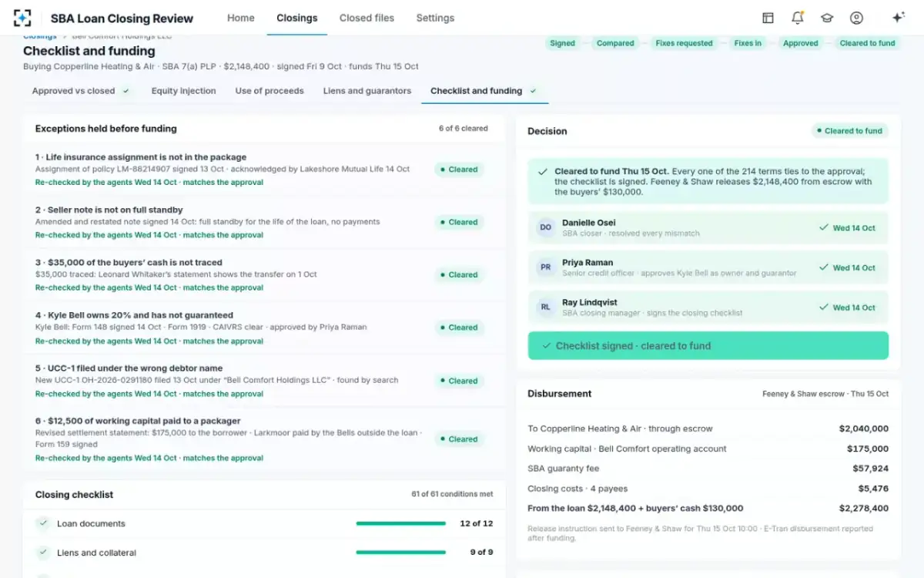Open the Liens and guarantors tab
Viewport: 924px width, 578px height.
tap(367, 91)
